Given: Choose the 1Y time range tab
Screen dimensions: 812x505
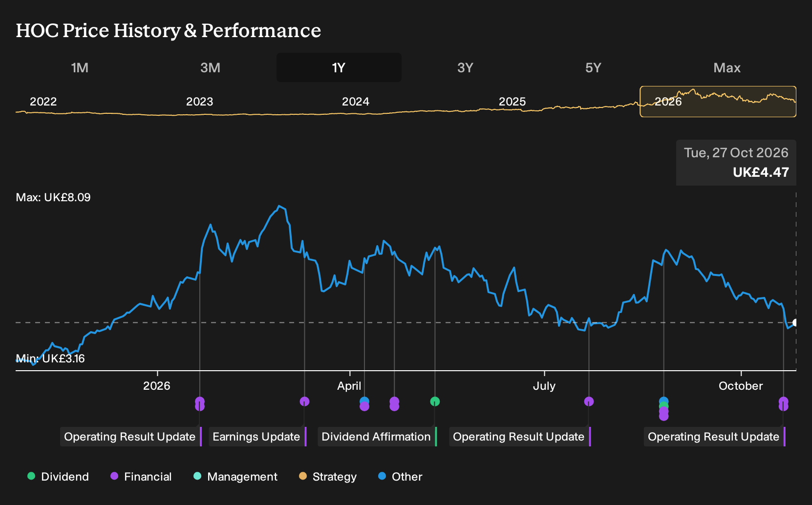Looking at the screenshot, I should (x=339, y=67).
